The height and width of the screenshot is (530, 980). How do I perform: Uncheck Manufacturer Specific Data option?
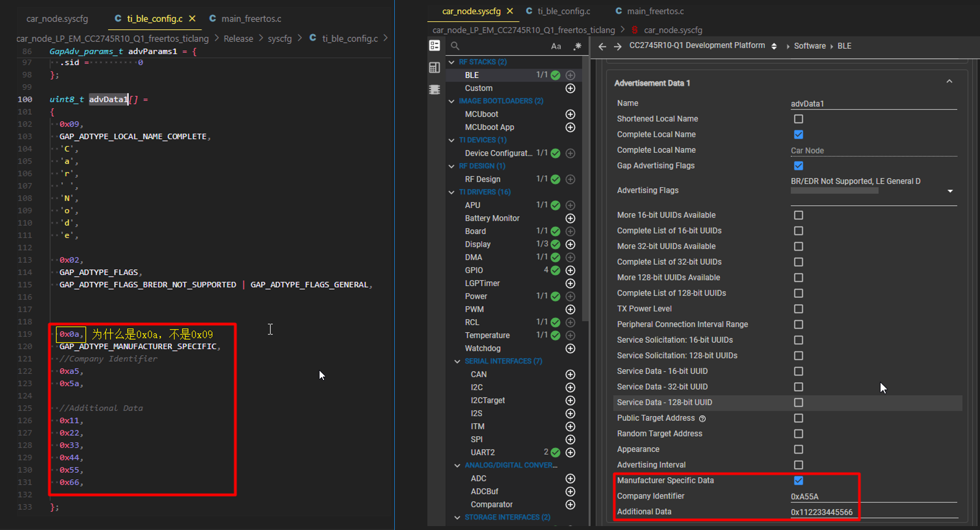pos(798,481)
